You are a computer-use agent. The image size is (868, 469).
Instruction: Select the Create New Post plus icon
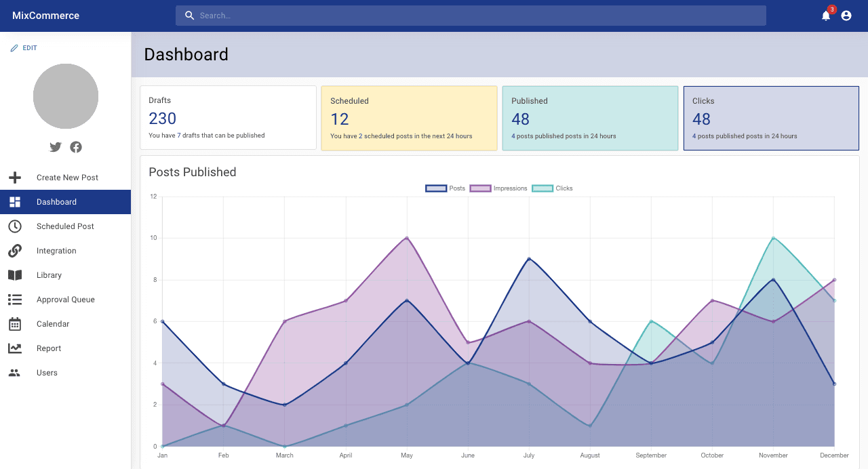point(14,178)
